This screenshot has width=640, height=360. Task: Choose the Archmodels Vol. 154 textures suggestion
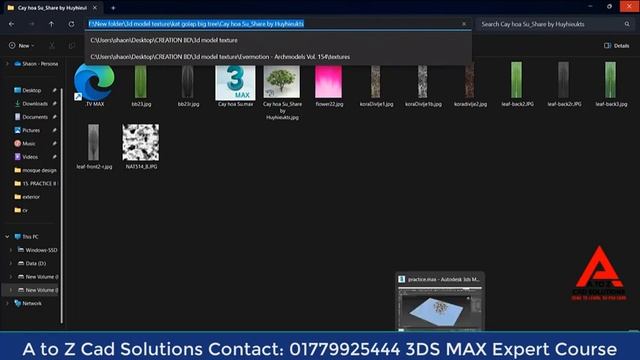(278, 57)
